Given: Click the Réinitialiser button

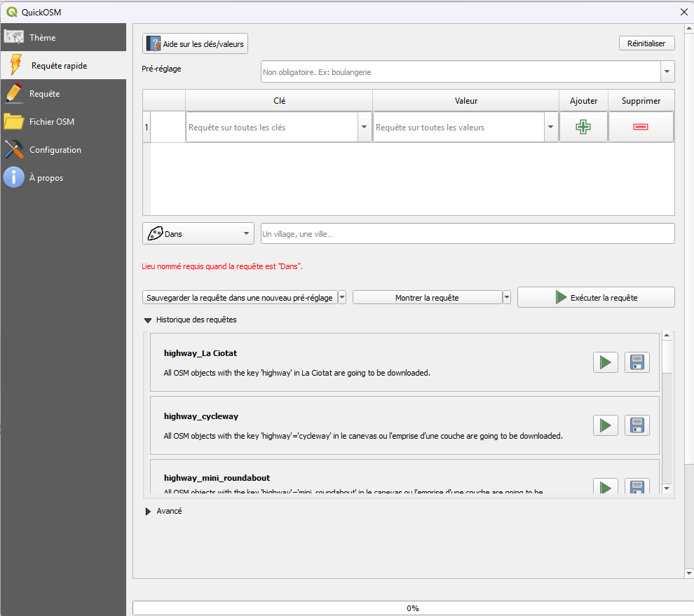Looking at the screenshot, I should (x=646, y=43).
